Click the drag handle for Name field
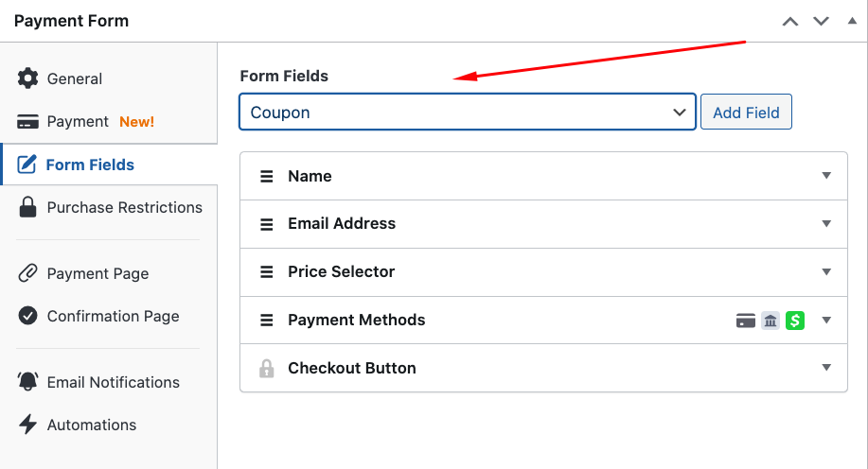The image size is (868, 469). 267,176
